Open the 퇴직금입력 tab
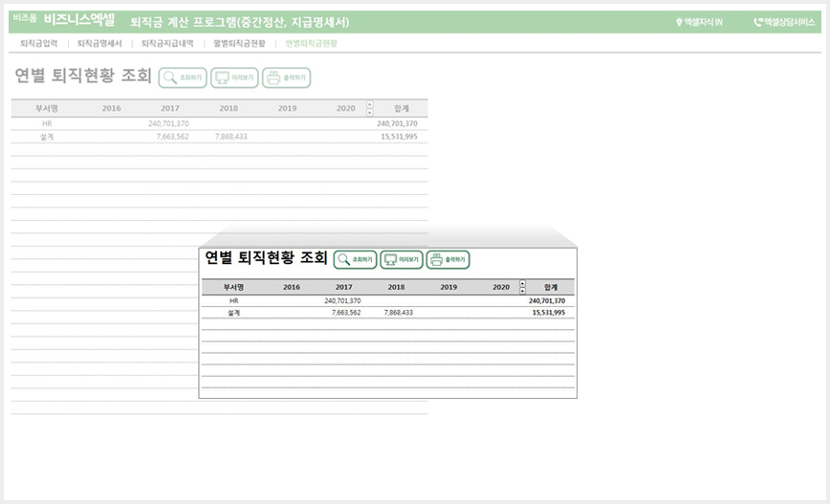 tap(38, 43)
